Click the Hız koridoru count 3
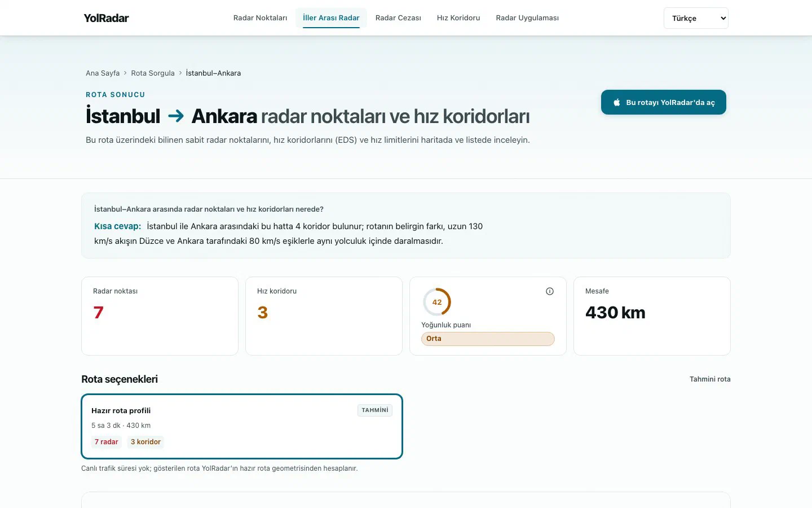The height and width of the screenshot is (508, 812). [263, 313]
